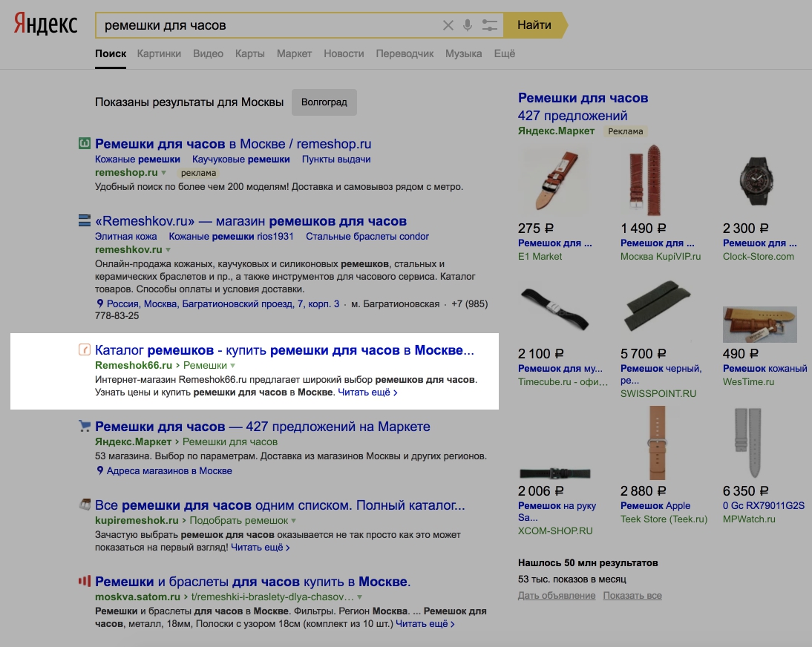Switch to Видео tab
Viewport: 812px width, 647px height.
(x=208, y=54)
